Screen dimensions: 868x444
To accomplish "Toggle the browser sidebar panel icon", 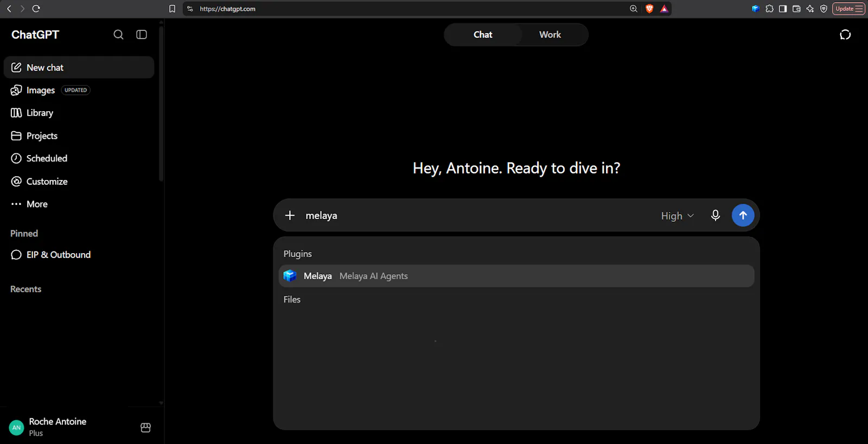I will [783, 9].
